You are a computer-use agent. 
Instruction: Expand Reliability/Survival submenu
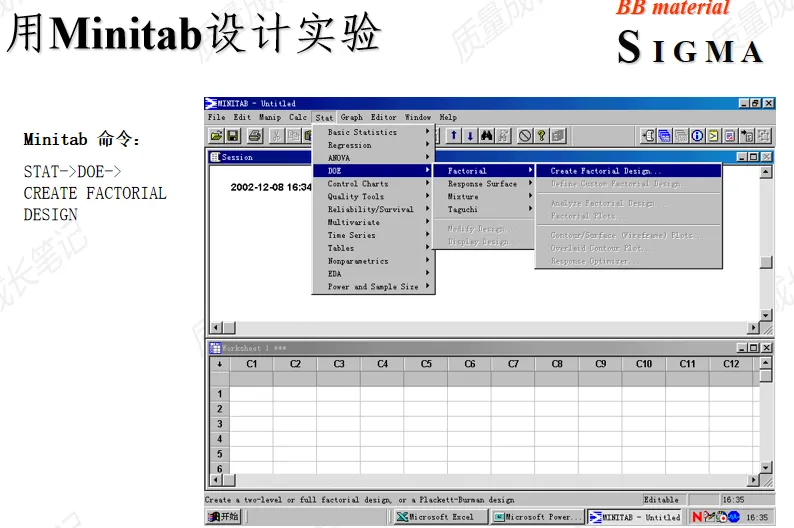pyautogui.click(x=373, y=209)
